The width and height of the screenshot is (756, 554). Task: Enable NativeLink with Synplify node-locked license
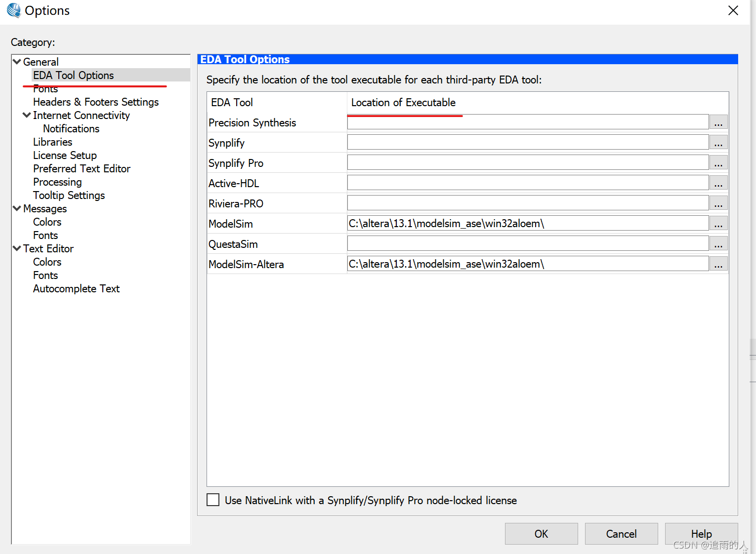point(213,500)
